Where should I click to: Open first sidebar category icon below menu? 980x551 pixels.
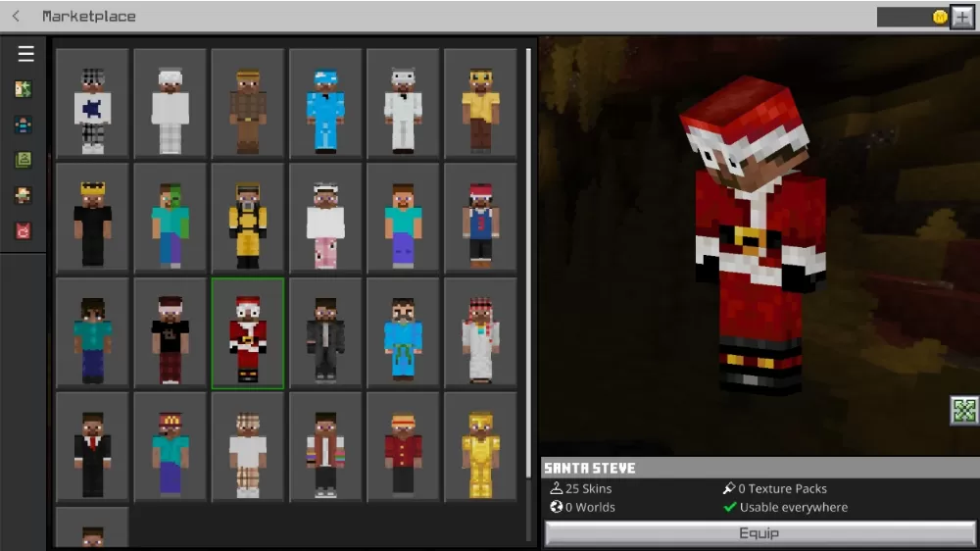[24, 89]
